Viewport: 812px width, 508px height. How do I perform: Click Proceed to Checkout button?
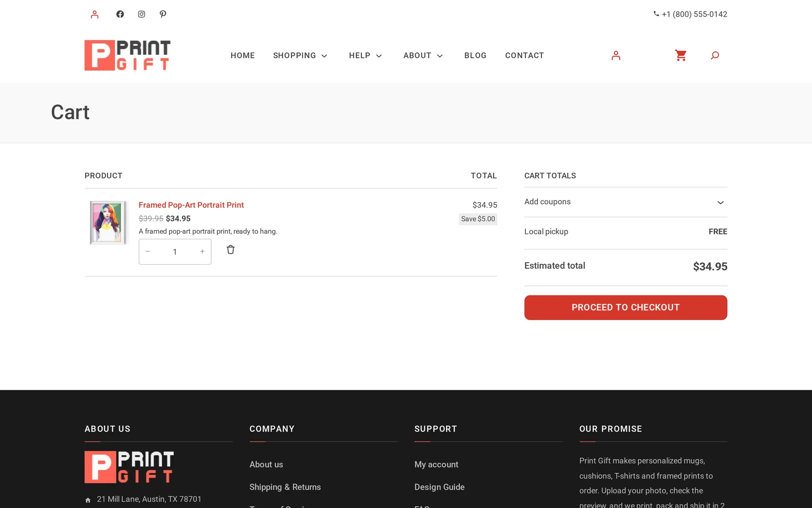pyautogui.click(x=626, y=307)
